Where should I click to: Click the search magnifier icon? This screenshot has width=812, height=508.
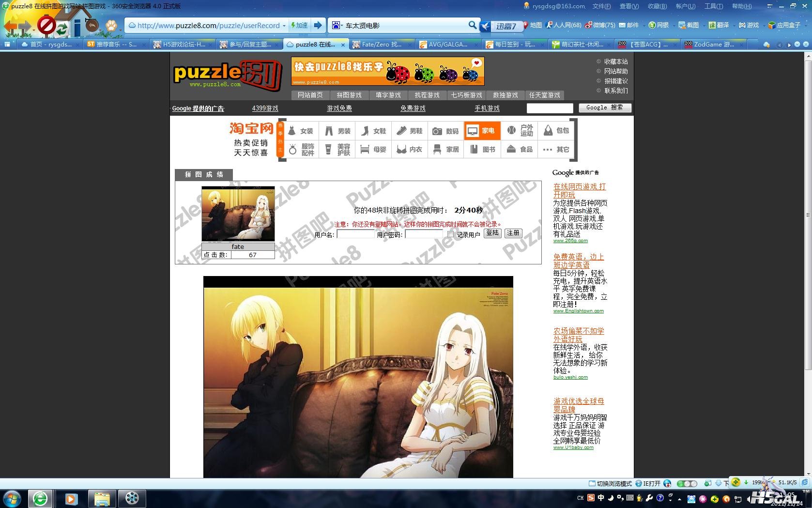pyautogui.click(x=472, y=25)
